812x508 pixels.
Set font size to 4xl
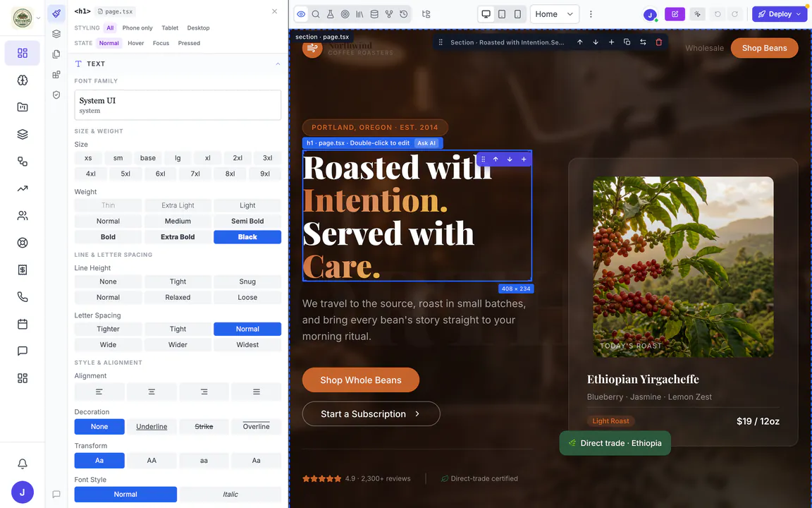tap(91, 174)
